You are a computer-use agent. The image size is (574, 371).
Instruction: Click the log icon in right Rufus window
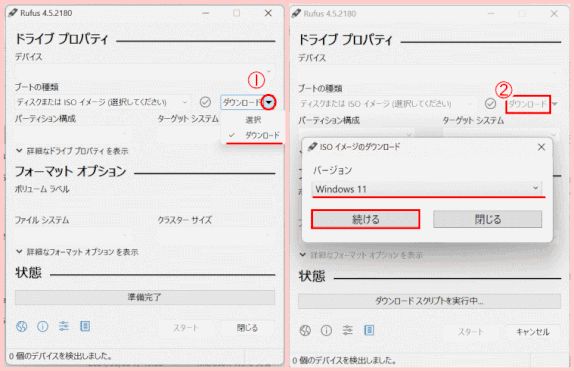369,330
